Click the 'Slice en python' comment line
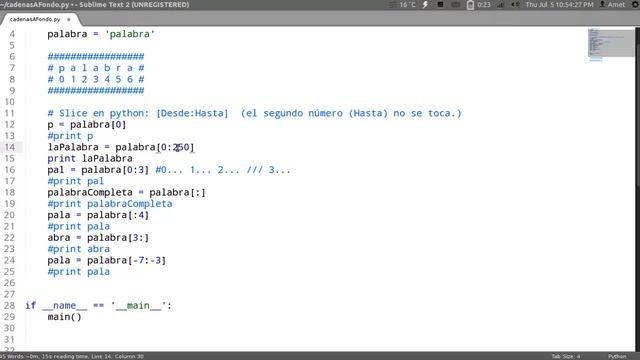Image resolution: width=640 pixels, height=360 pixels. click(254, 113)
